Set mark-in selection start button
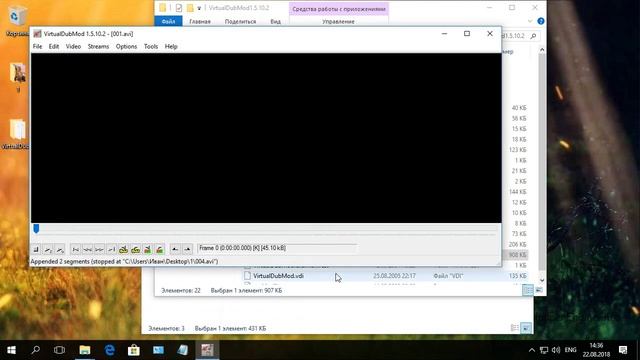640x360 pixels. (175, 249)
